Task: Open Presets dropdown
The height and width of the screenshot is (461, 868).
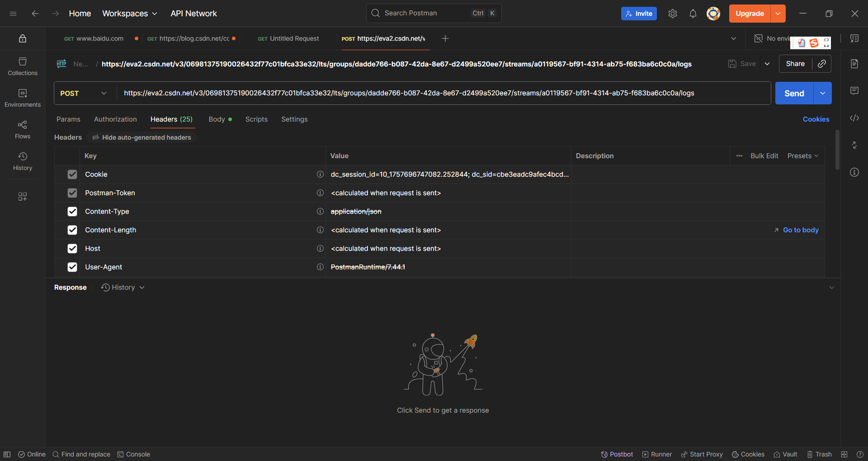Action: [803, 156]
